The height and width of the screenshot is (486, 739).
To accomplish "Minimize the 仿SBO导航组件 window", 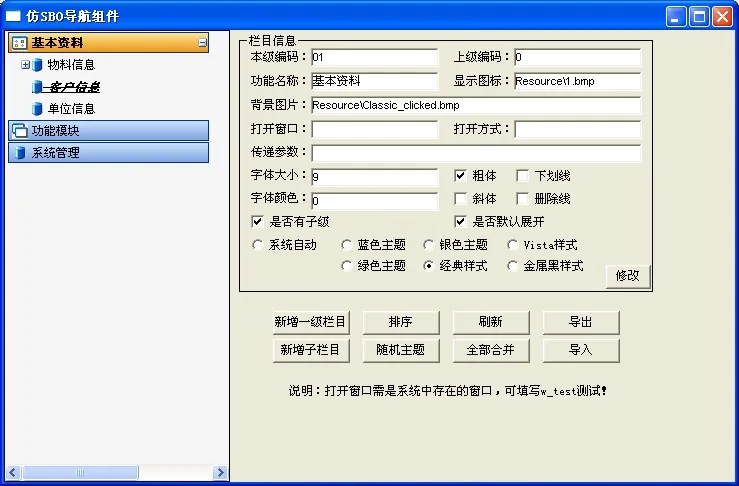I will click(x=676, y=16).
